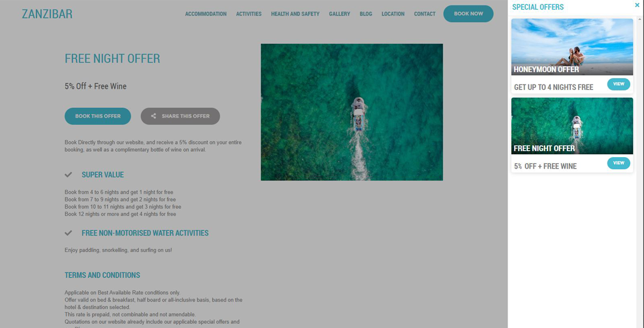Open the Location page

392,14
